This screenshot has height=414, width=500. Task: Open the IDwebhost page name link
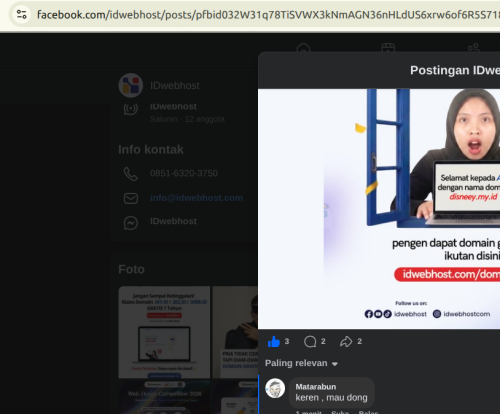(x=175, y=86)
